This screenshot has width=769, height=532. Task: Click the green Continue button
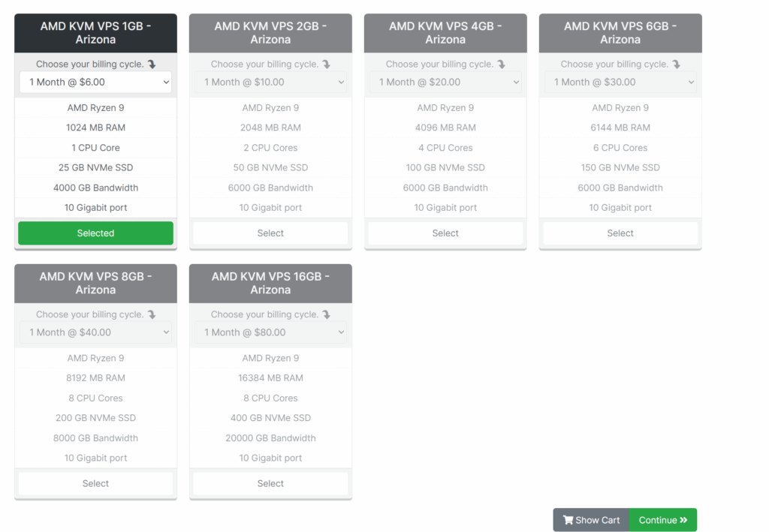click(663, 520)
